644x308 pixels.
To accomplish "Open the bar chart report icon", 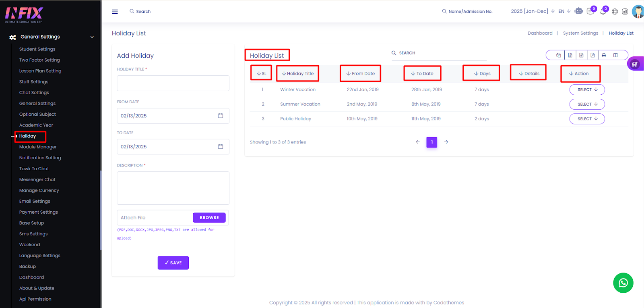I will pyautogui.click(x=625, y=12).
